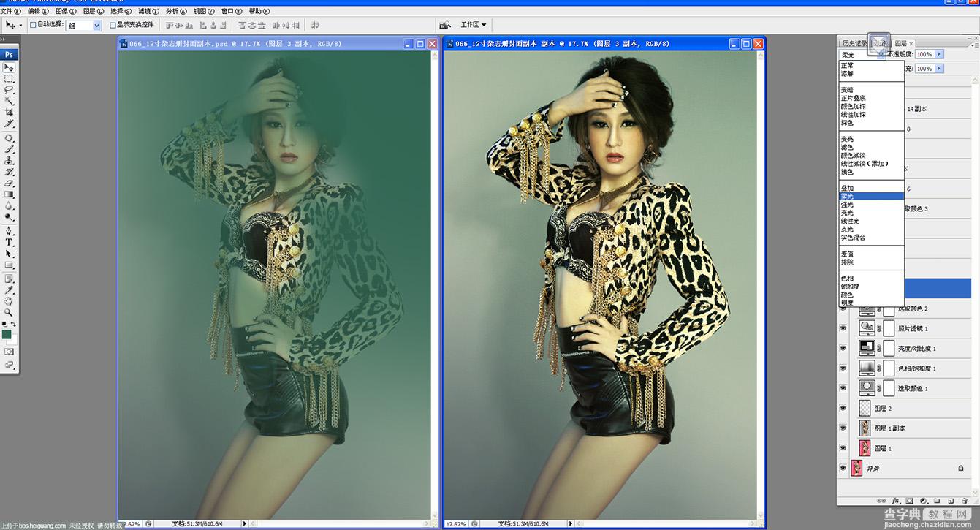Choose 正片叠底 blend mode
This screenshot has height=530, width=980.
tap(854, 98)
